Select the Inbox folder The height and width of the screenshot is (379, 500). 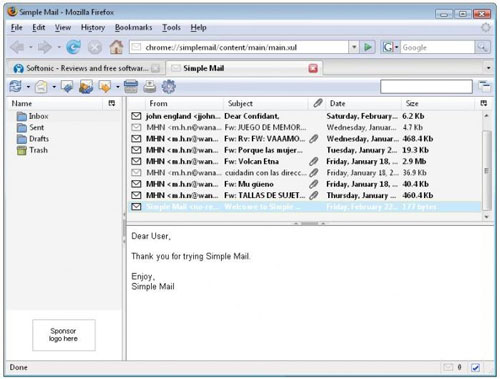coord(32,116)
